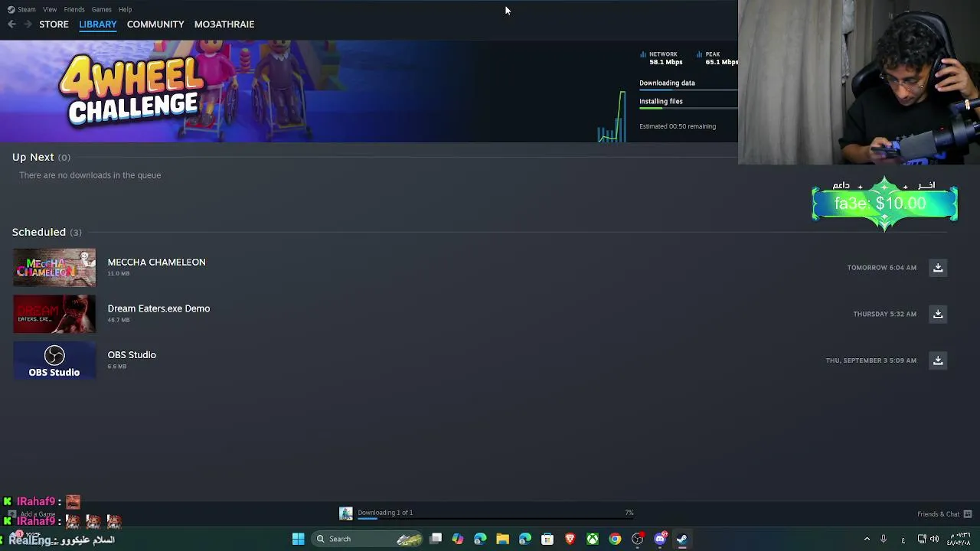Open the taskbar clock and date
The image size is (980, 551).
tap(959, 539)
